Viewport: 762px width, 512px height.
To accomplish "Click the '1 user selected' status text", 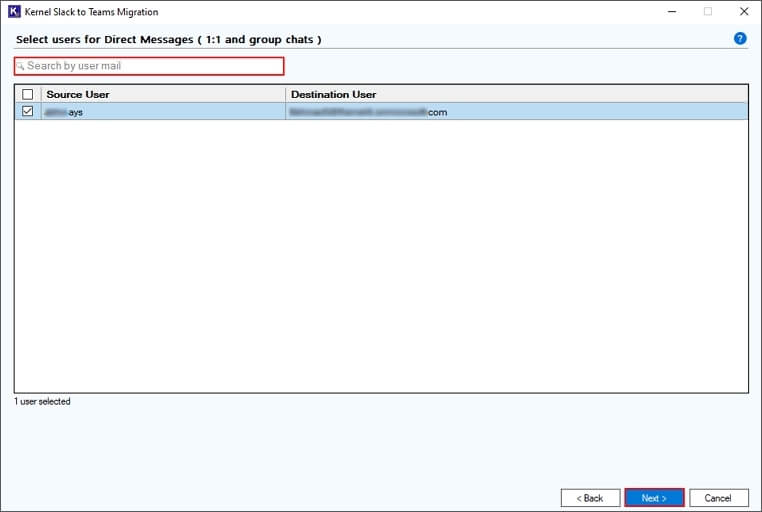I will coord(42,402).
